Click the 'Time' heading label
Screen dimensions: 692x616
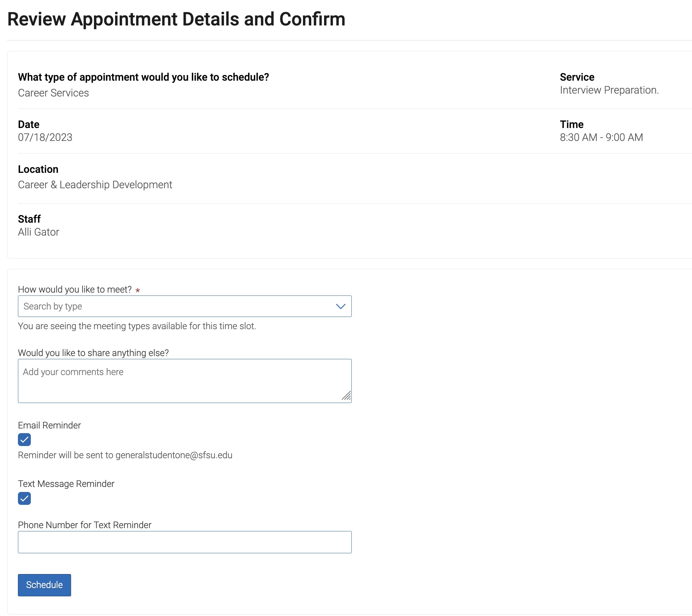[x=572, y=124]
